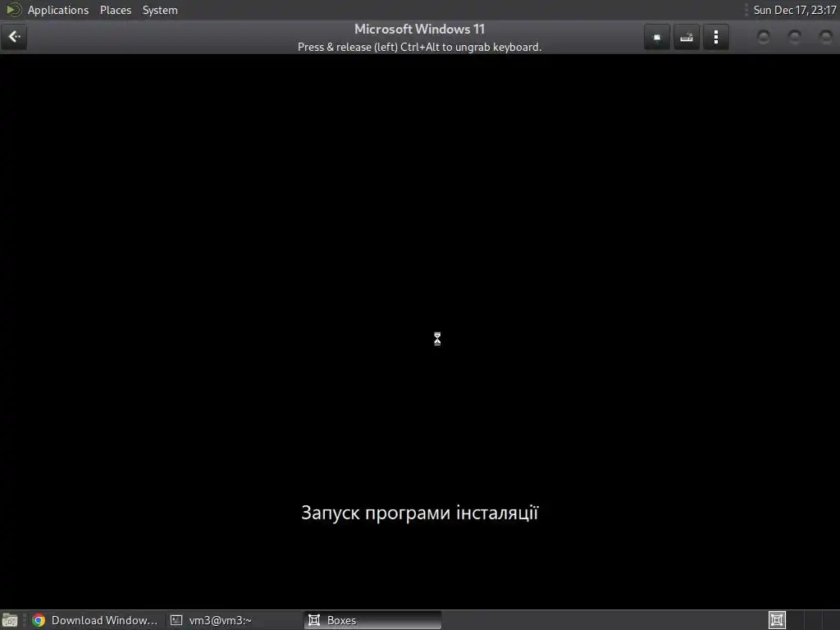840x630 pixels.
Task: Click the MATE logo icon in top panel
Action: pos(13,10)
